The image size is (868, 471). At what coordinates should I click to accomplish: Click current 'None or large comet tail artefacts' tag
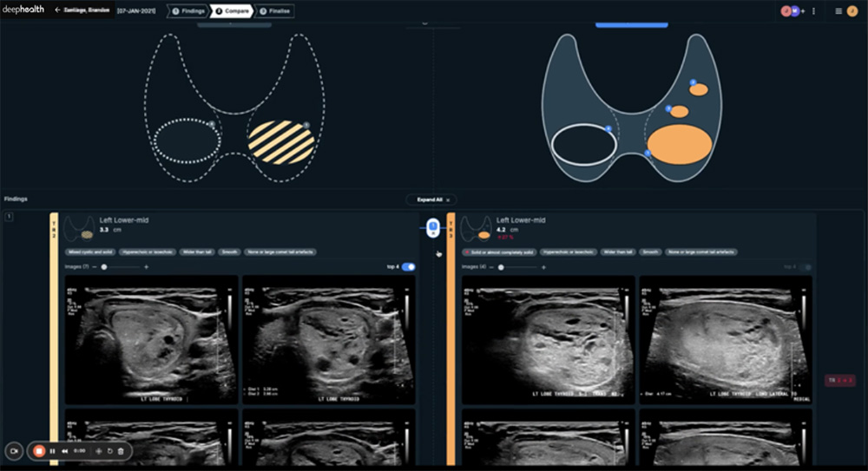click(701, 252)
